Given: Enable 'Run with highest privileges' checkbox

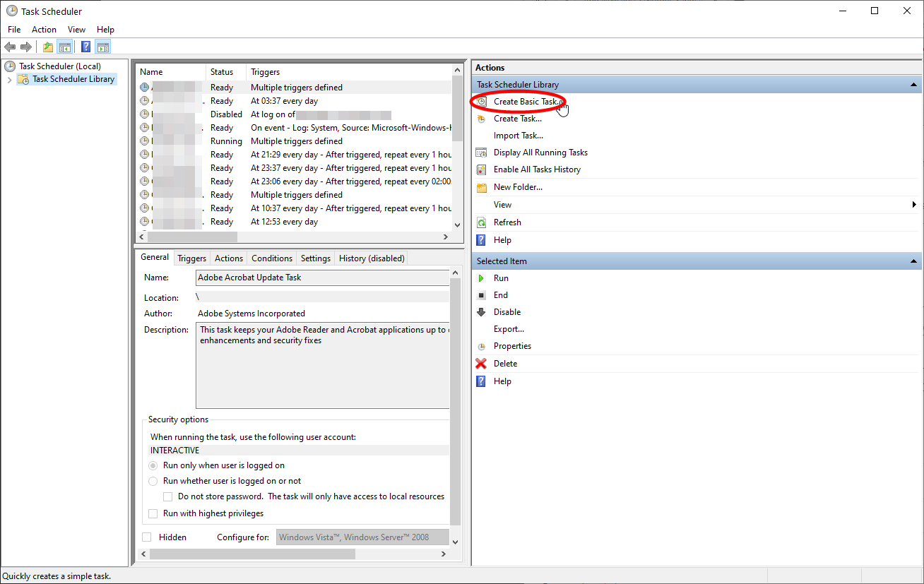Looking at the screenshot, I should click(x=153, y=513).
